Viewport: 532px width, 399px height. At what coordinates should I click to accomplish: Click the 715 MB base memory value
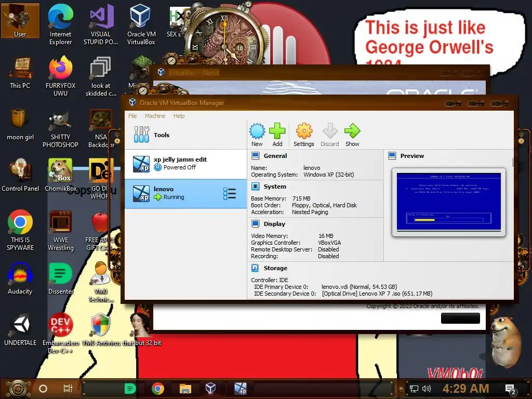(301, 198)
